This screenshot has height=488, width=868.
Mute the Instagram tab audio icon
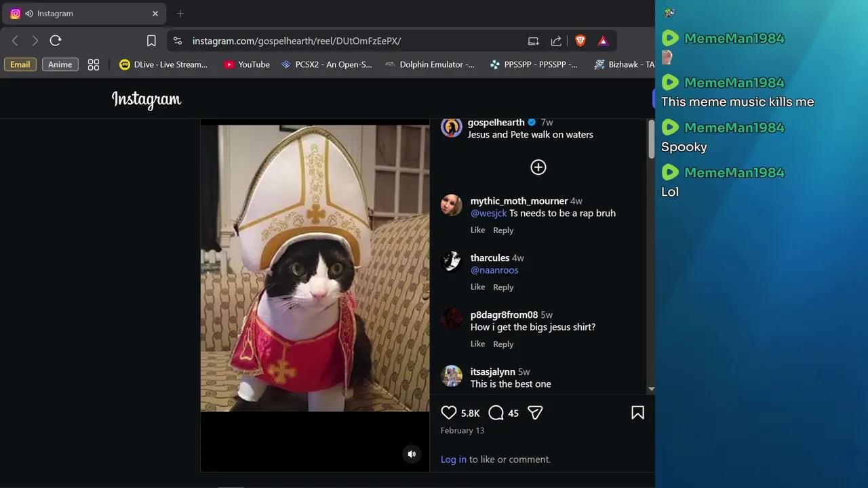point(28,14)
